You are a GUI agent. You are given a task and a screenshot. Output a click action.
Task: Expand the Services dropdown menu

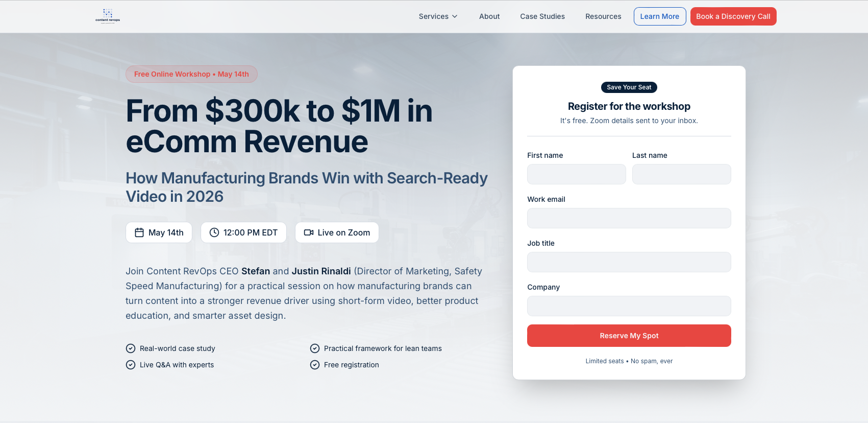[x=438, y=16]
